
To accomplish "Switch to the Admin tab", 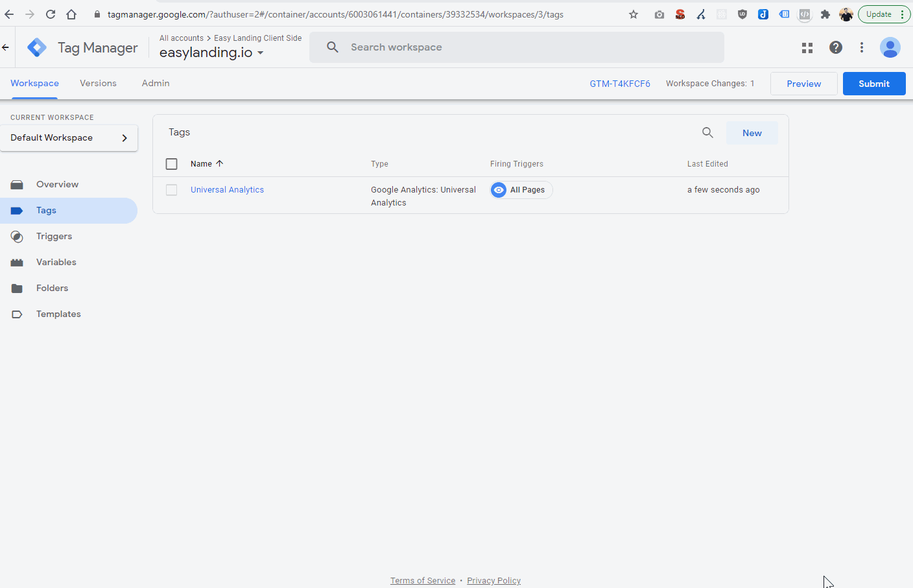I will [156, 84].
